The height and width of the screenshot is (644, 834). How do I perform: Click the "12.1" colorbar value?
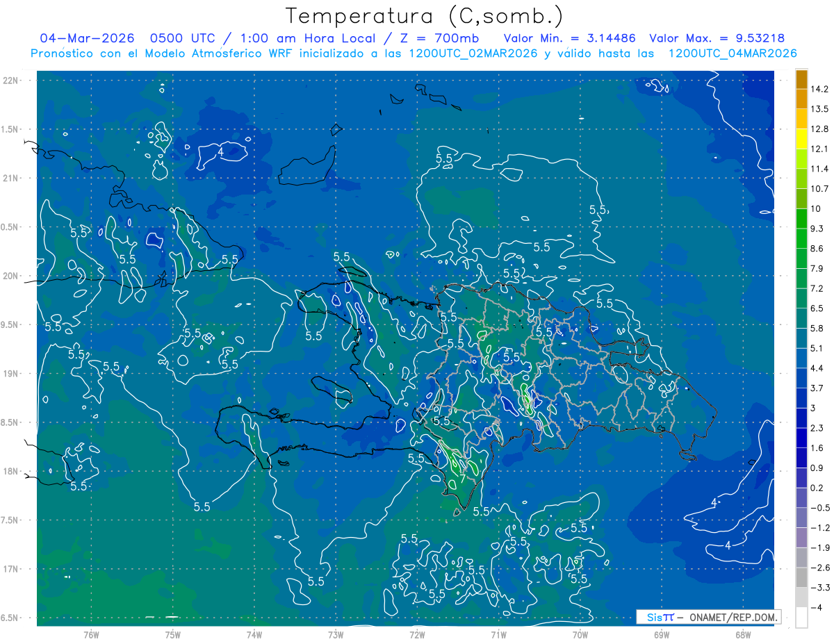[x=819, y=149]
